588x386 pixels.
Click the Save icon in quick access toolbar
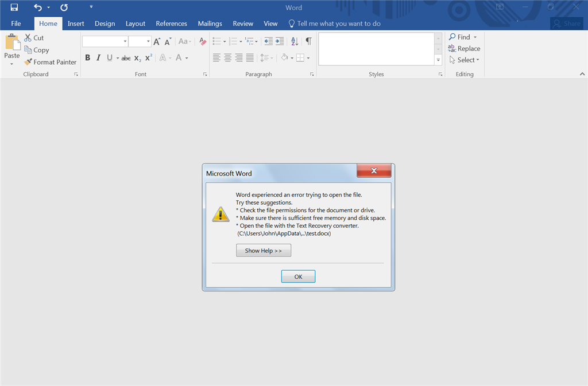pyautogui.click(x=14, y=7)
